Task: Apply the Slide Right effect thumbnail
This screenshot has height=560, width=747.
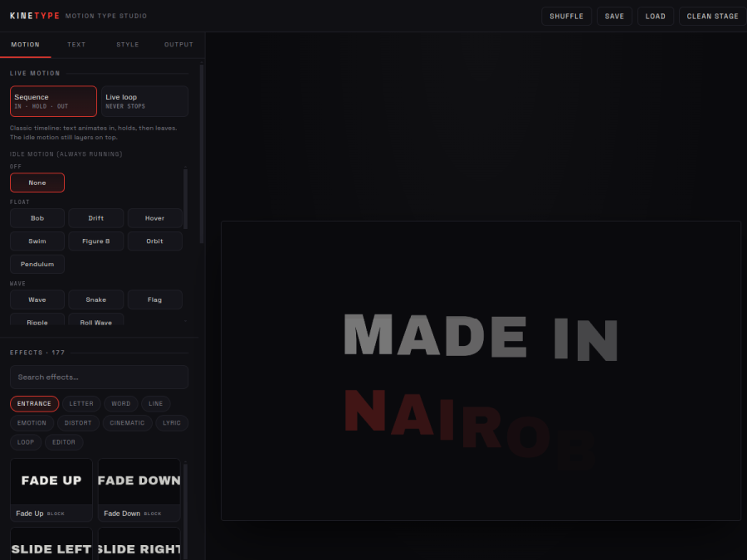Action: 139,543
